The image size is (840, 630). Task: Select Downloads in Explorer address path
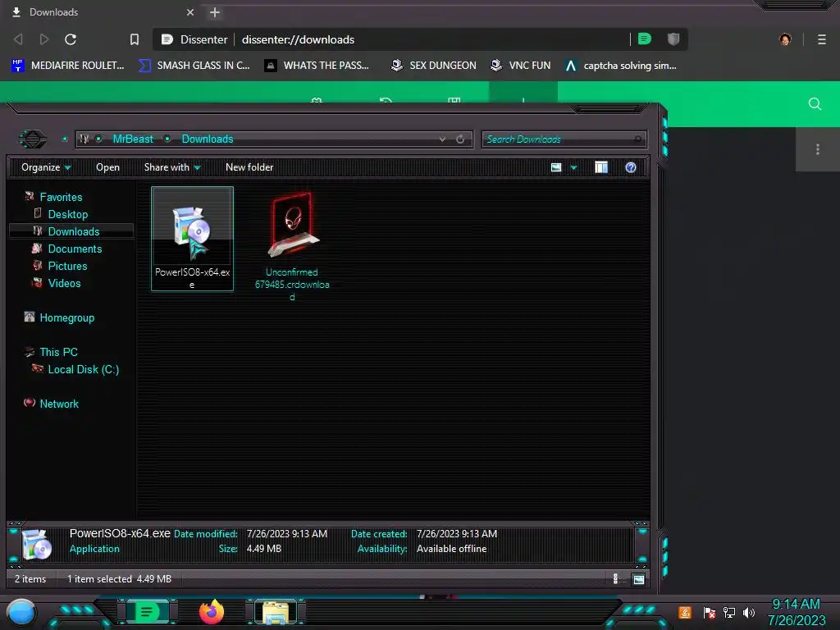[208, 139]
